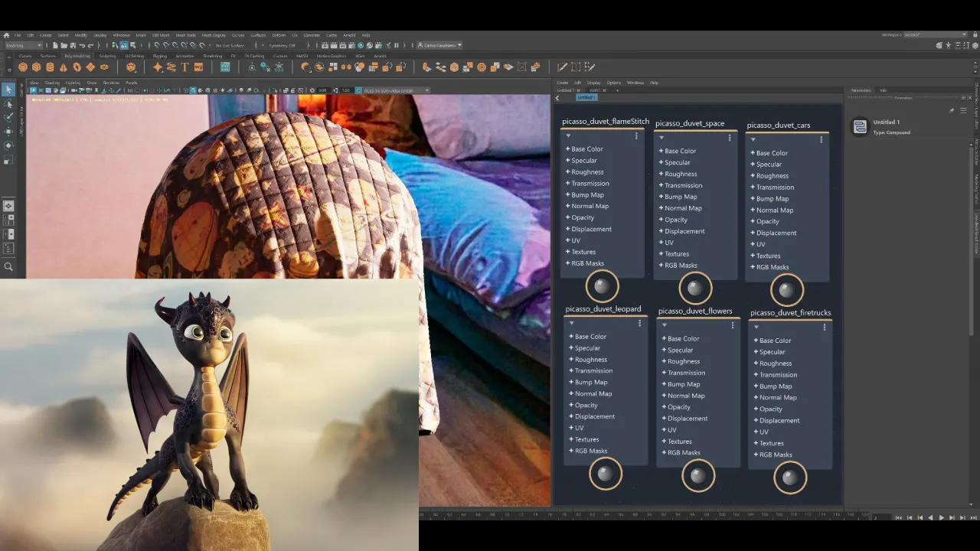This screenshot has width=980, height=551.
Task: Create polygon torus from shelf
Action: point(77,67)
